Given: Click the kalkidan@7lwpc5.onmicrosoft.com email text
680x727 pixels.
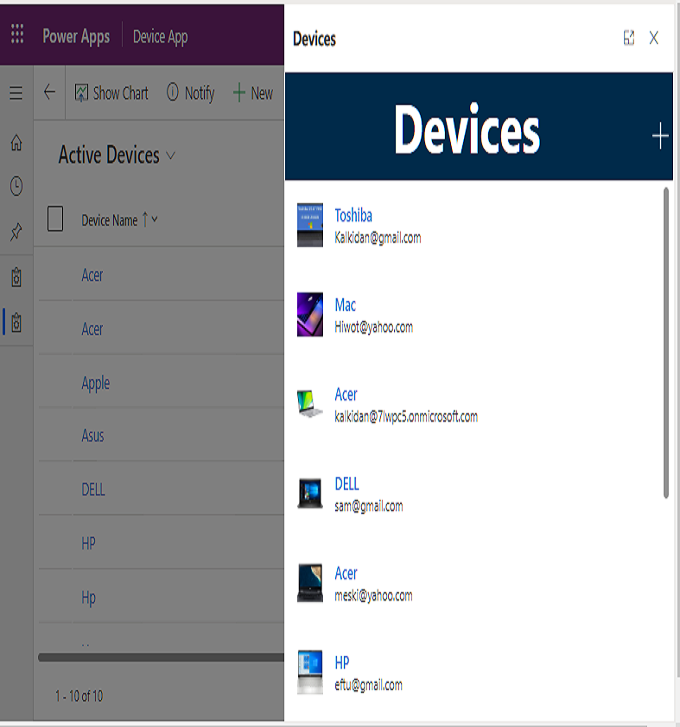Looking at the screenshot, I should tap(406, 416).
